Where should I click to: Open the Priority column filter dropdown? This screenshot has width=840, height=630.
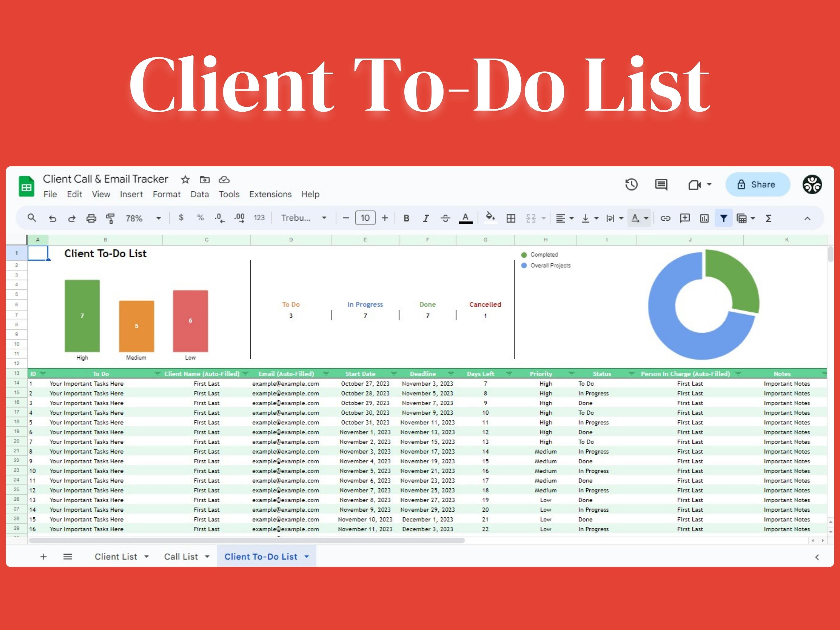point(571,374)
